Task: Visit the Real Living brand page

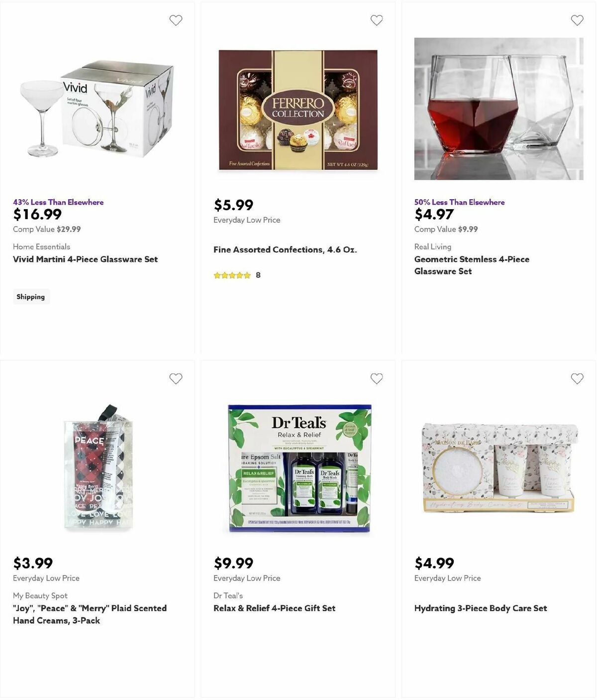Action: [432, 246]
